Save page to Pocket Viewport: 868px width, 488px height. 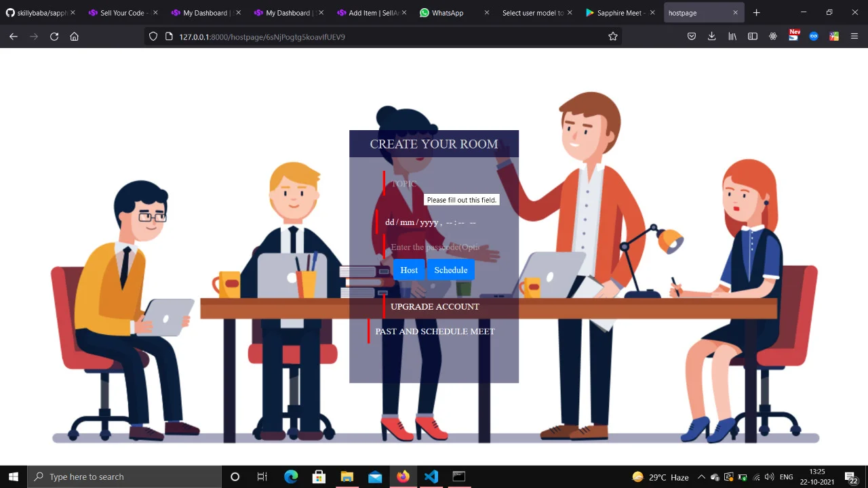(692, 37)
